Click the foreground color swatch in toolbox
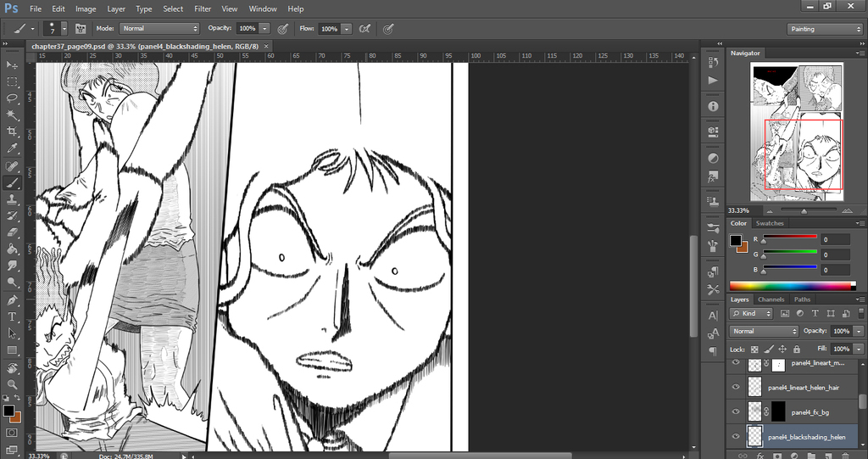The height and width of the screenshot is (459, 868). click(x=8, y=411)
